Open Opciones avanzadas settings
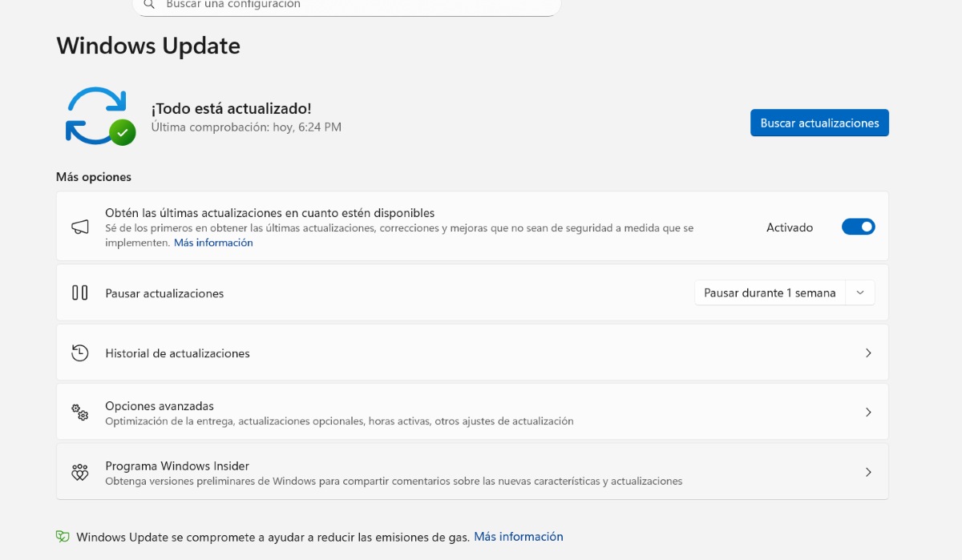962x560 pixels. tap(160, 406)
